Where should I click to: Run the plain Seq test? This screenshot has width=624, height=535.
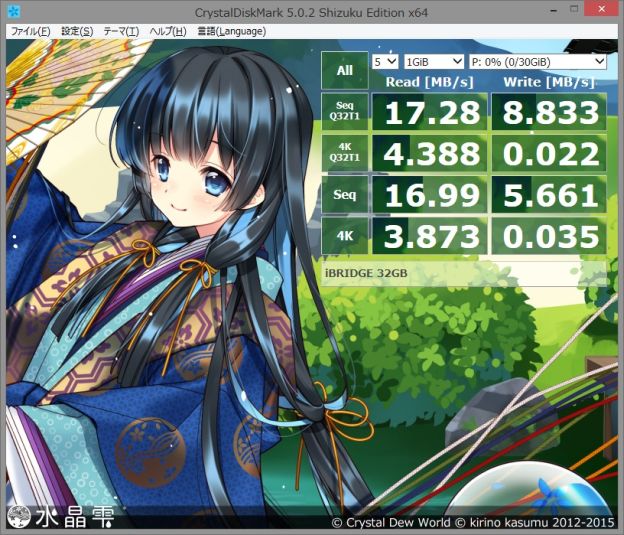pyautogui.click(x=345, y=195)
